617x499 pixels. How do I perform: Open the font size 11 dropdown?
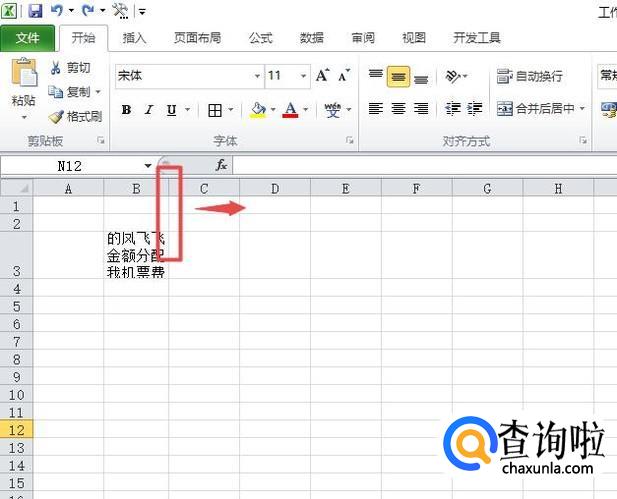click(303, 76)
